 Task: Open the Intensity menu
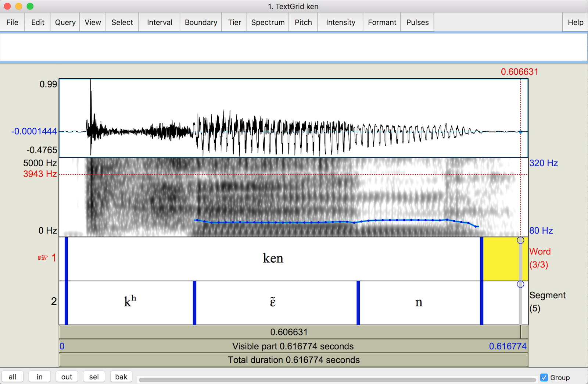(340, 22)
